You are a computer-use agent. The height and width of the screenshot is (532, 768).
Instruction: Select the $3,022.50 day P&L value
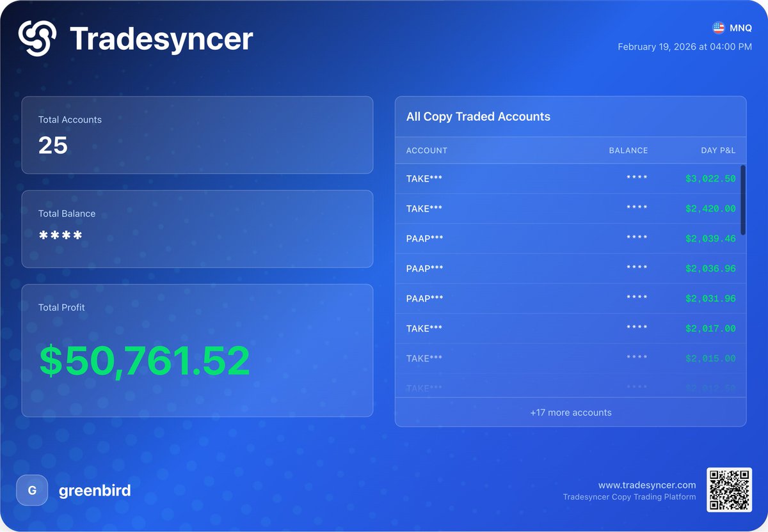[710, 179]
